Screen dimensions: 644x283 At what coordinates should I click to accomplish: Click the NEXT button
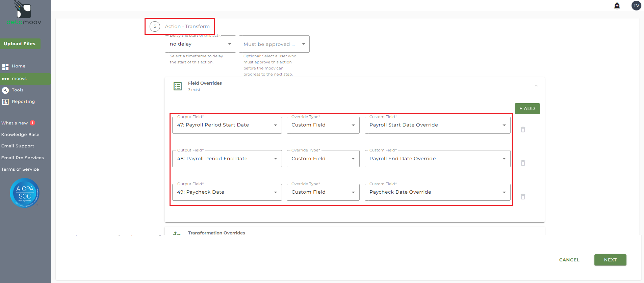point(610,260)
